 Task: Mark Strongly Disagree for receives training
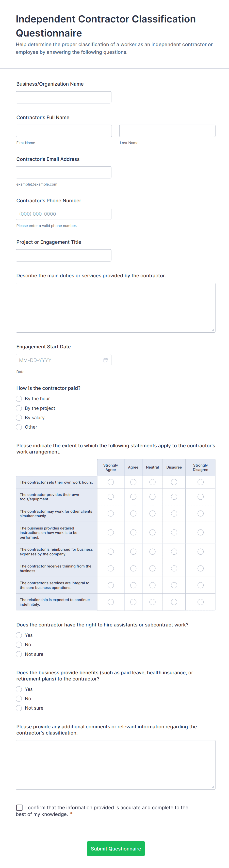click(200, 568)
